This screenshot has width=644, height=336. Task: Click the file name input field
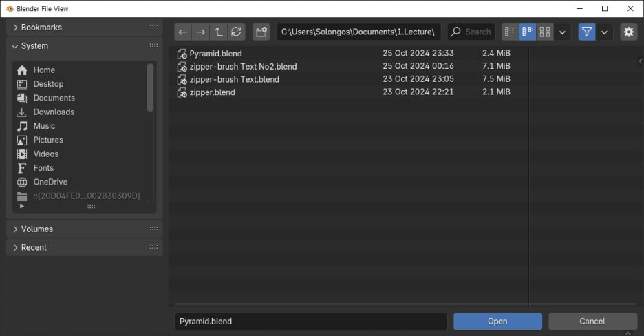(x=310, y=322)
